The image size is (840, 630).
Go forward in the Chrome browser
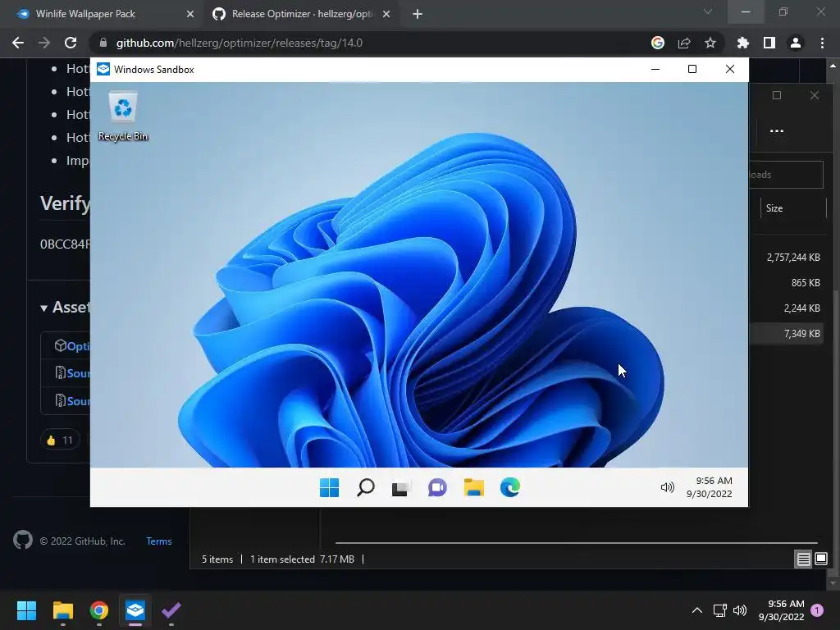click(x=44, y=43)
